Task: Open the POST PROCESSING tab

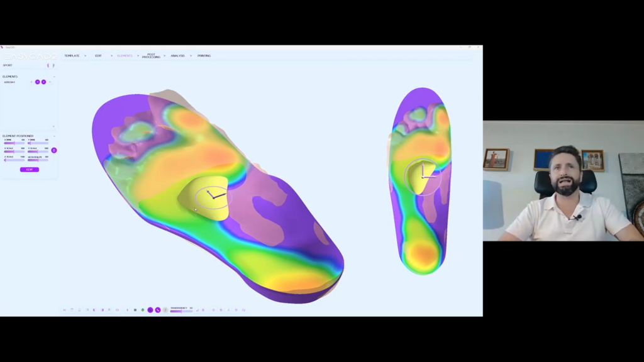Action: point(152,55)
